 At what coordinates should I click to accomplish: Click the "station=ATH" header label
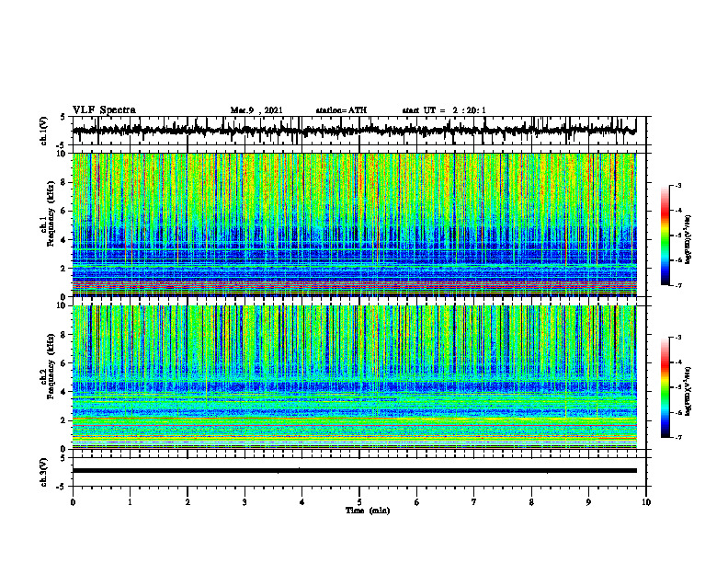[341, 110]
